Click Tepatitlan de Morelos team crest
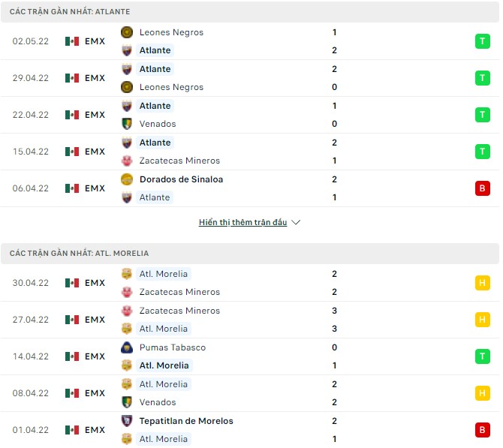This screenshot has width=503, height=448. tap(127, 421)
